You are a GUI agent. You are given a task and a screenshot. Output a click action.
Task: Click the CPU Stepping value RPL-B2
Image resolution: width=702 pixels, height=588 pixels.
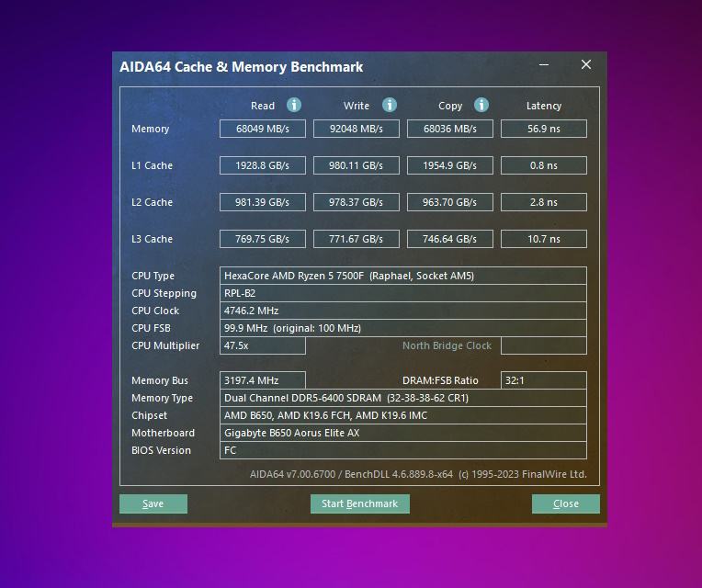click(403, 293)
